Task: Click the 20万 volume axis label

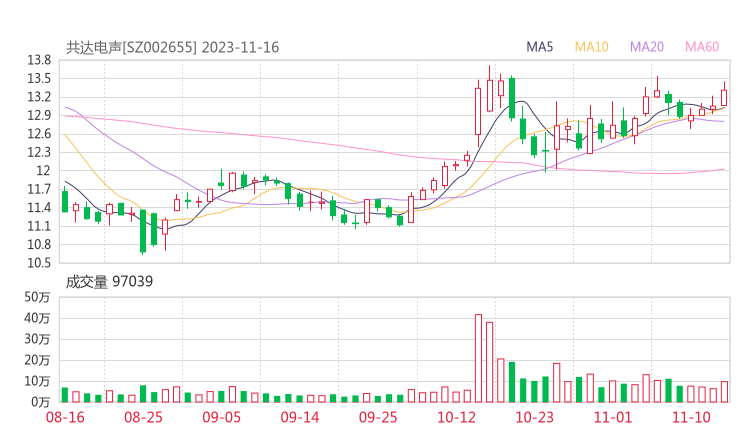Action: pyautogui.click(x=37, y=360)
